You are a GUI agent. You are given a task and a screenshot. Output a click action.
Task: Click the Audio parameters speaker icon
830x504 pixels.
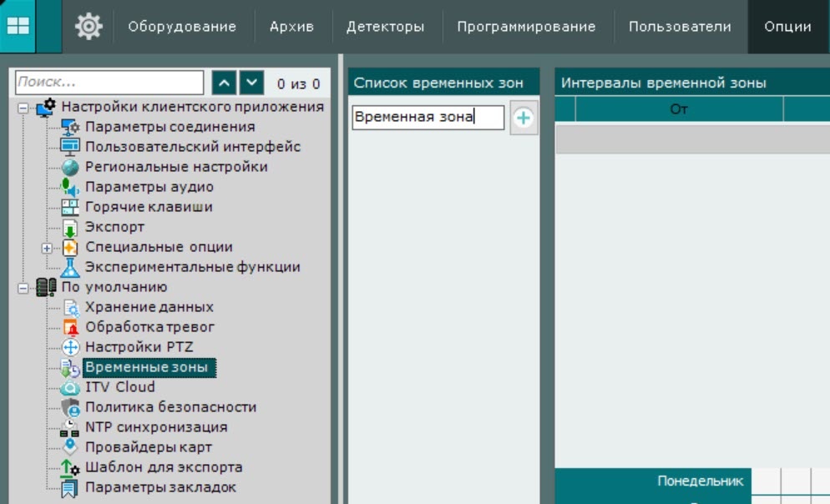click(x=71, y=187)
